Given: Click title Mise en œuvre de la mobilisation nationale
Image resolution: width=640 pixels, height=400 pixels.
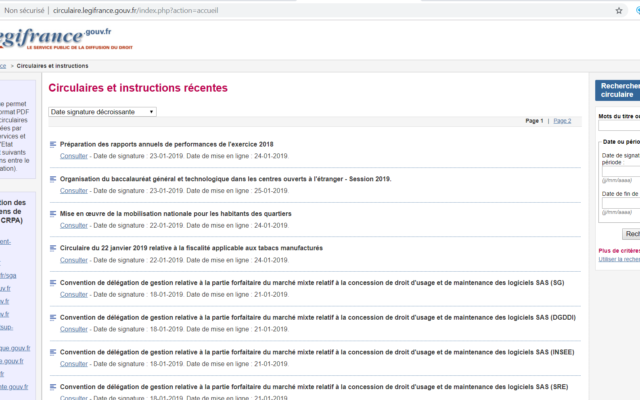Looking at the screenshot, I should [x=176, y=213].
